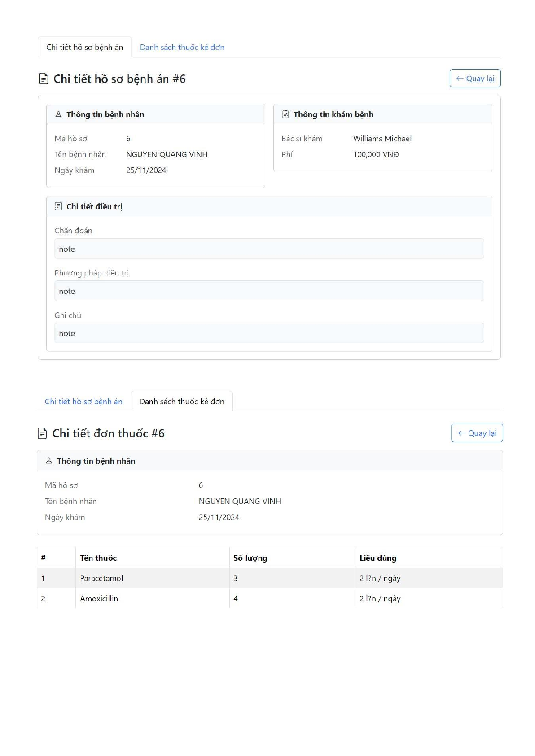Click the document icon beside Chi tiết đơn thuốc #6
Image resolution: width=535 pixels, height=756 pixels.
42,433
